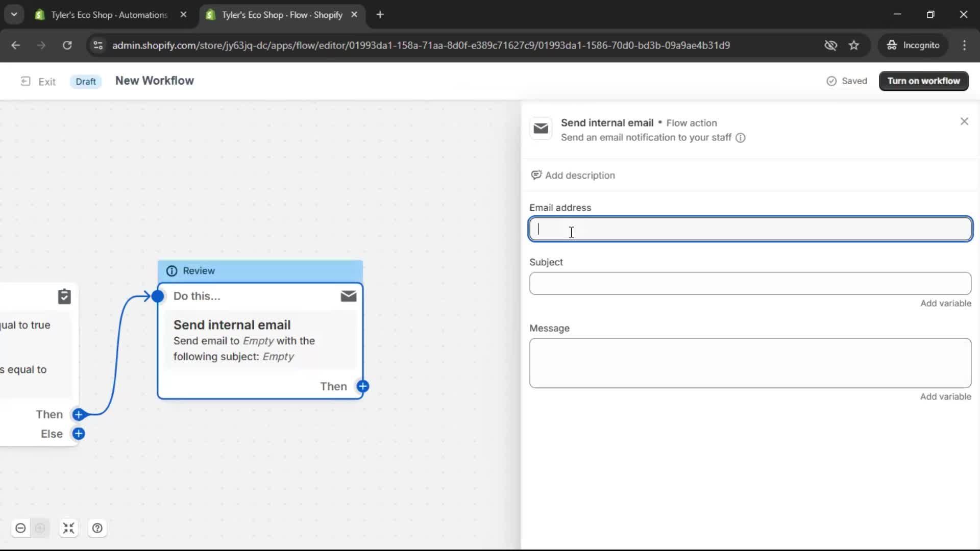Image resolution: width=980 pixels, height=551 pixels.
Task: Exit the workflow editor
Action: (x=38, y=81)
